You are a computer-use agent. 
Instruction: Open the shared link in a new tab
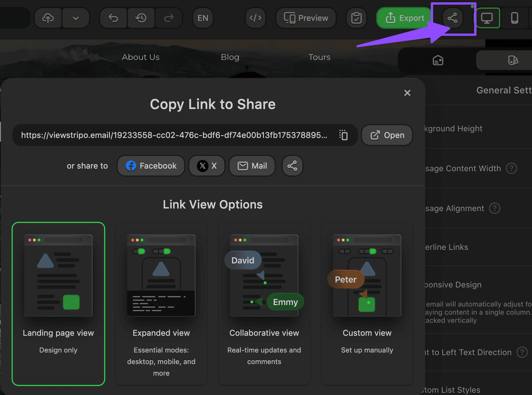[387, 135]
